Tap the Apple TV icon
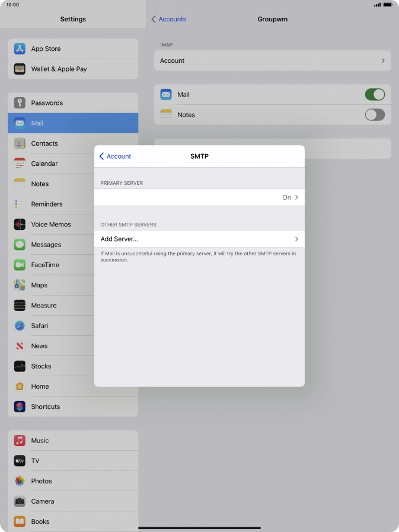Viewport: 399px width, 532px height. 20,460
